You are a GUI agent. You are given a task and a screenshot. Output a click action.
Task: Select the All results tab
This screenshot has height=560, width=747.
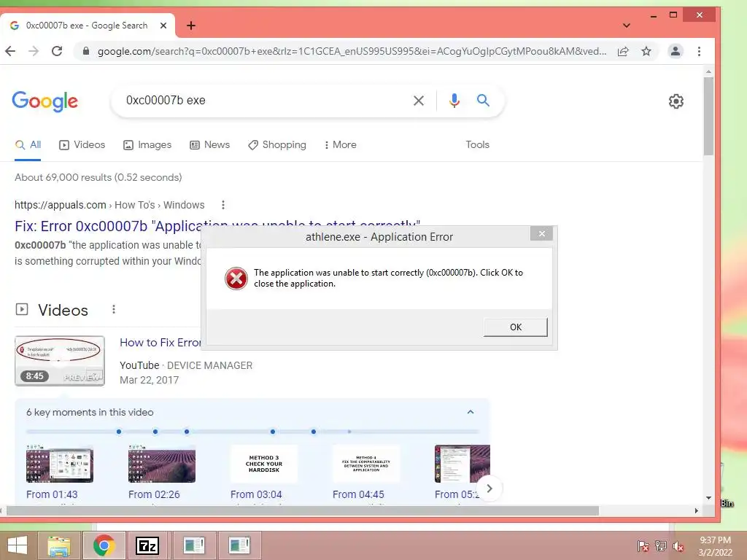coord(28,145)
